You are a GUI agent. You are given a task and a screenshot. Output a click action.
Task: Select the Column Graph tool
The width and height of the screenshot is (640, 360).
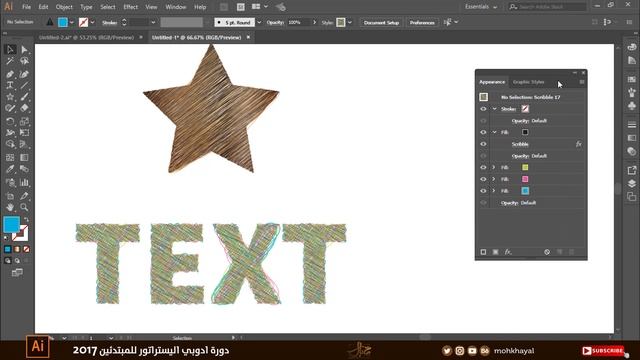[24, 182]
